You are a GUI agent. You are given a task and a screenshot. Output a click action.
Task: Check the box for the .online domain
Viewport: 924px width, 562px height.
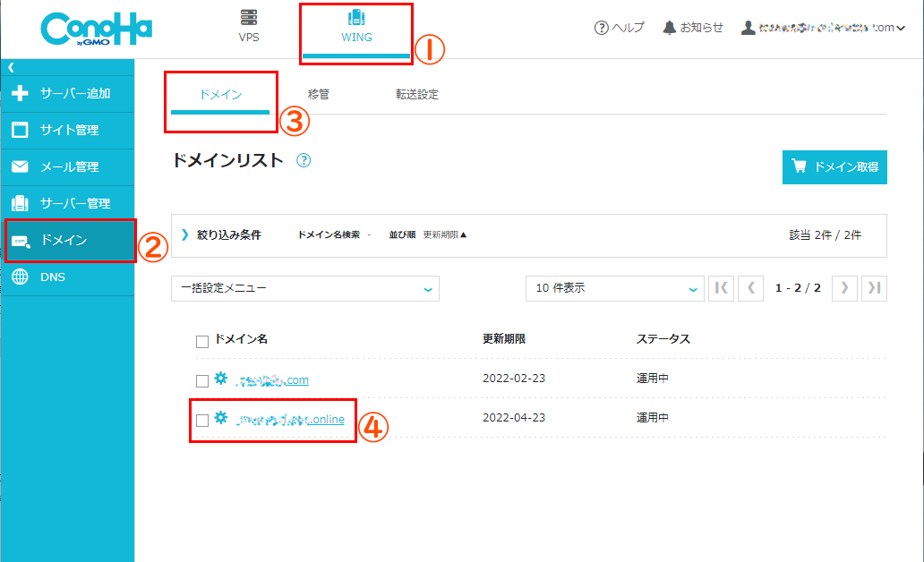point(202,421)
